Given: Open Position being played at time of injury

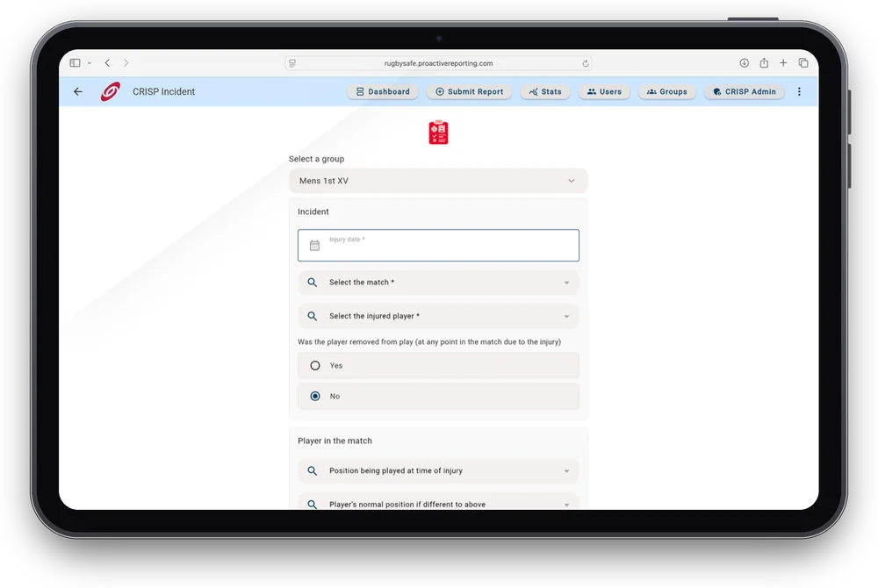Looking at the screenshot, I should coord(438,471).
